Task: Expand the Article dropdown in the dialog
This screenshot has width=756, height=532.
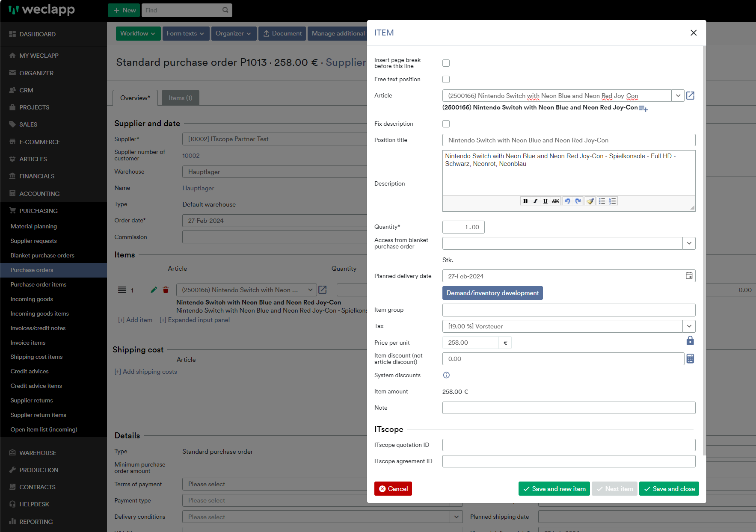Action: [678, 95]
